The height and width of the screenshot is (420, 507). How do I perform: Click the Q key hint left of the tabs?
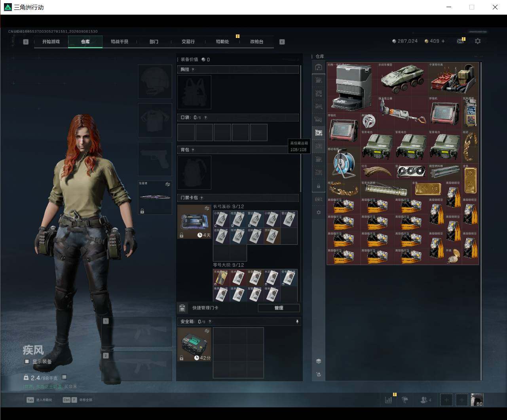[26, 42]
